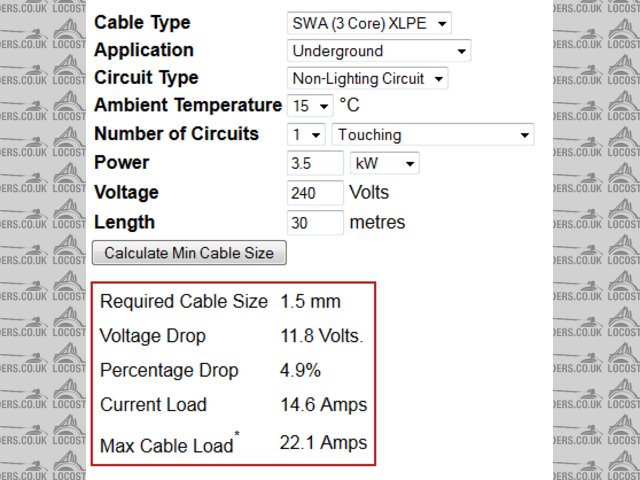Viewport: 640px width, 480px height.
Task: Expand the Application dropdown showing Underground
Action: [379, 51]
